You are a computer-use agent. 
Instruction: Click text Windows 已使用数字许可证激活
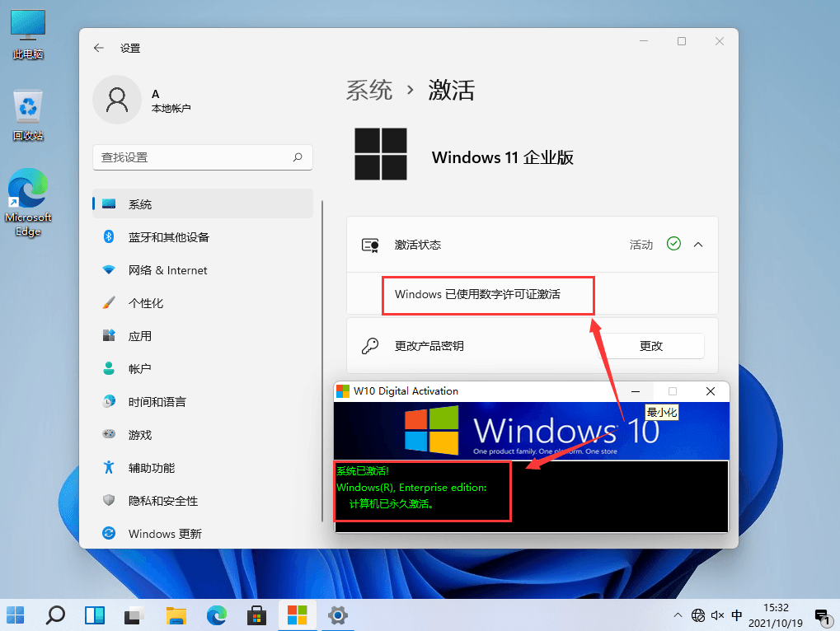pos(477,294)
